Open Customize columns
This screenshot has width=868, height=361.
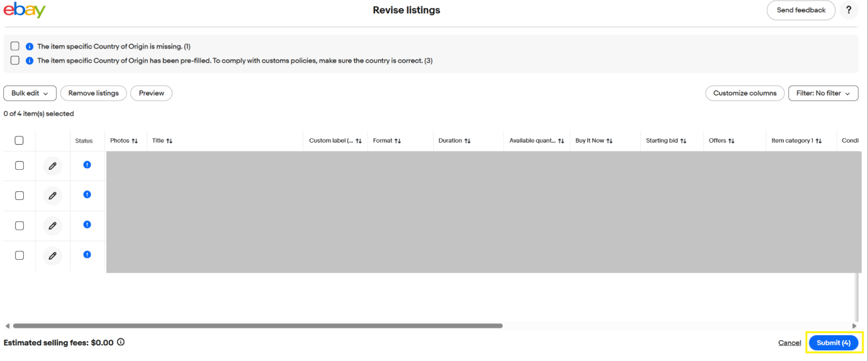tap(745, 93)
